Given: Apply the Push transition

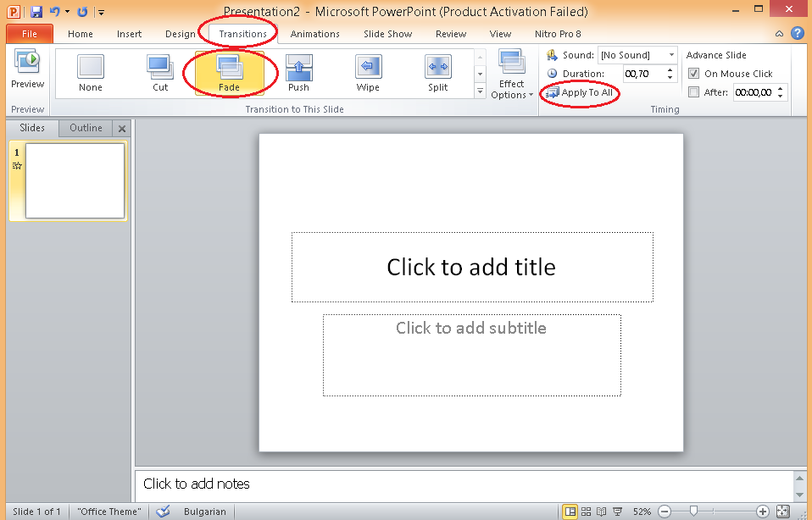Looking at the screenshot, I should (298, 73).
